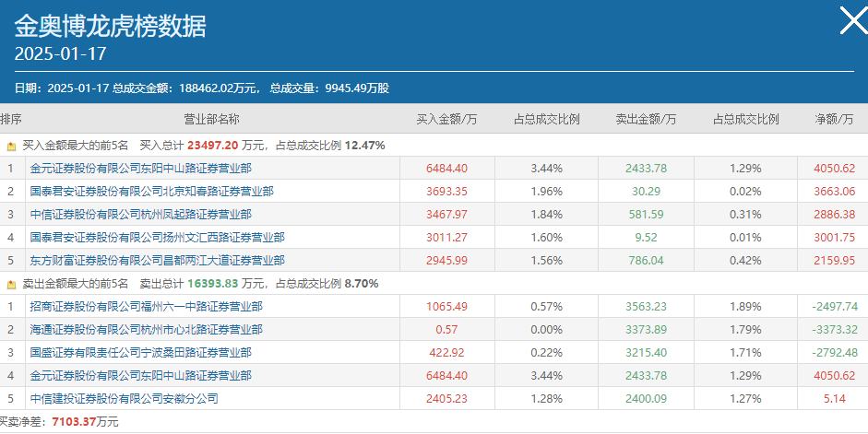Click percentage 1.96% in buy ratio column
This screenshot has height=434, width=868.
click(x=546, y=192)
